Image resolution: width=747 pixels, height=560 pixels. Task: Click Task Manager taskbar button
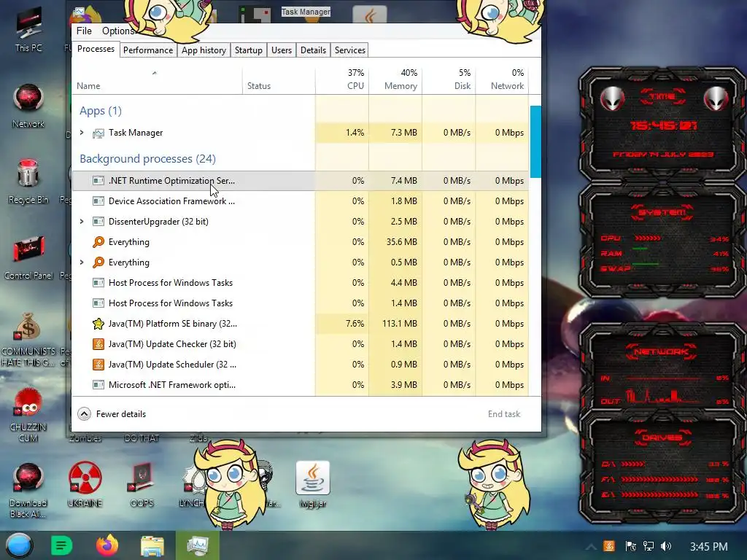click(x=198, y=545)
